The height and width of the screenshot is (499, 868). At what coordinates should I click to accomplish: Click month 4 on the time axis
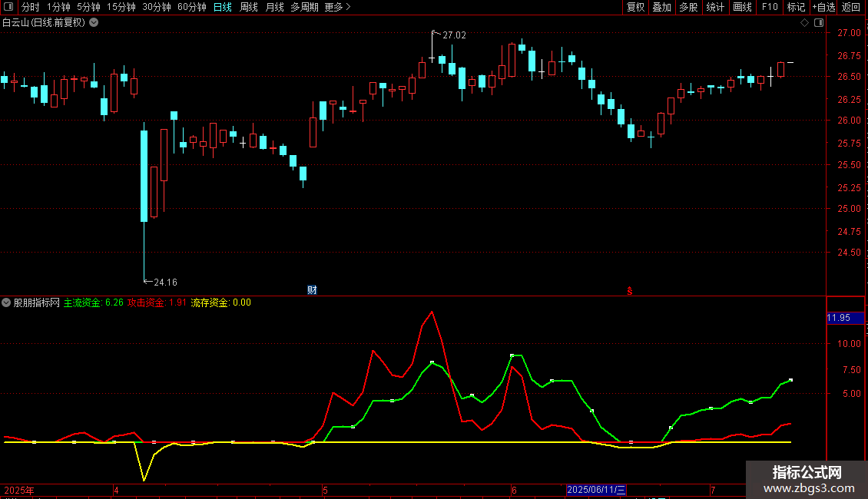coord(116,490)
